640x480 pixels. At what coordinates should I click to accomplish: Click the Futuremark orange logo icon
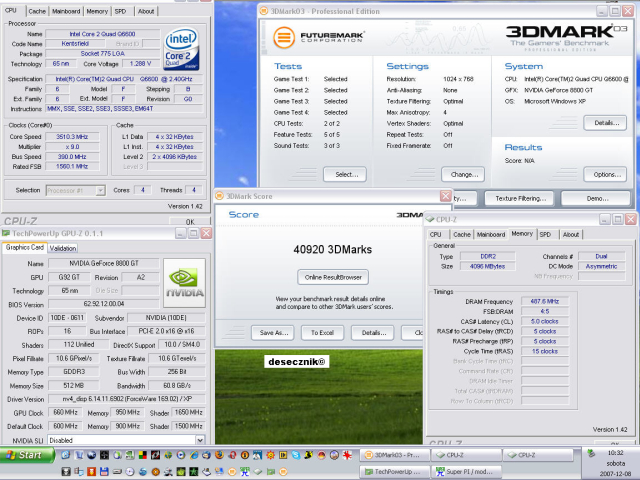pyautogui.click(x=284, y=38)
